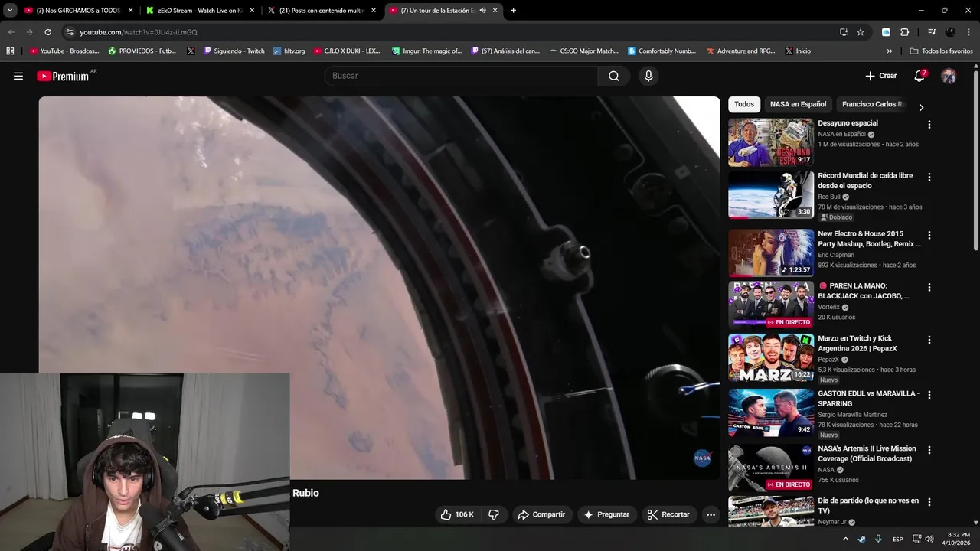Click the NASA watermark on the video
The width and height of the screenshot is (980, 551).
tap(702, 458)
